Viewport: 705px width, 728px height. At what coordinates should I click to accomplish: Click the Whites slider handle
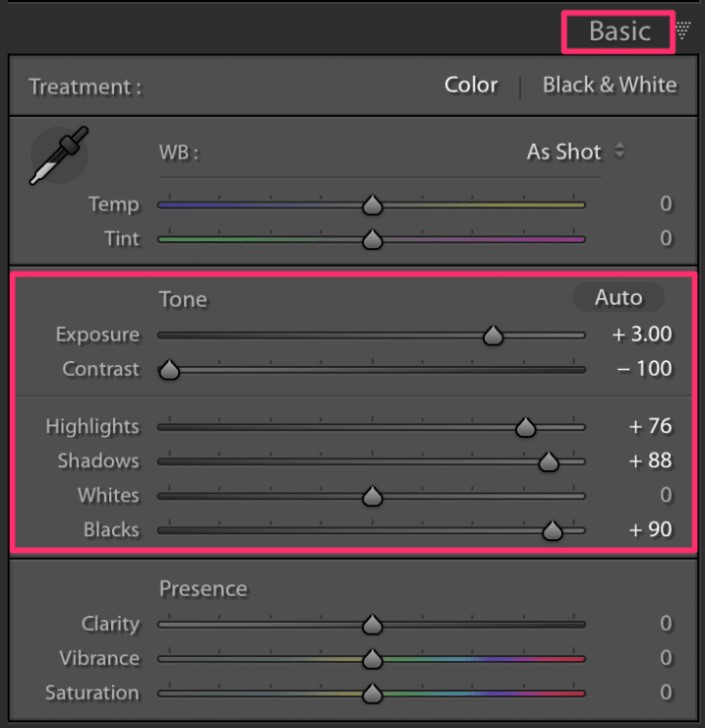372,496
